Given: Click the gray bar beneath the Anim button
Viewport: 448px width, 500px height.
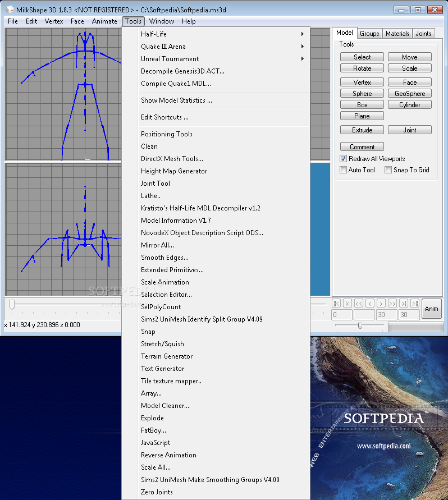Looking at the screenshot, I should tap(415, 327).
